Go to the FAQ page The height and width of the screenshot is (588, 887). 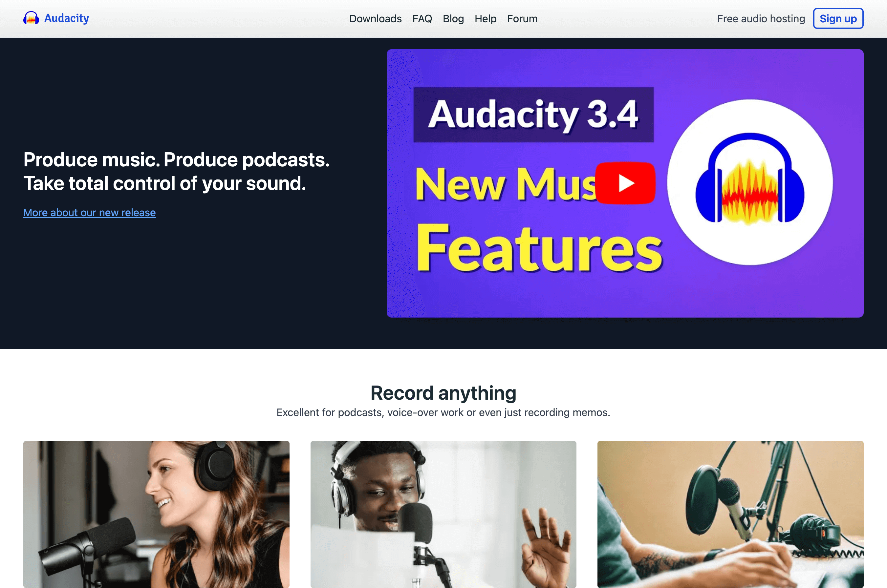(422, 19)
